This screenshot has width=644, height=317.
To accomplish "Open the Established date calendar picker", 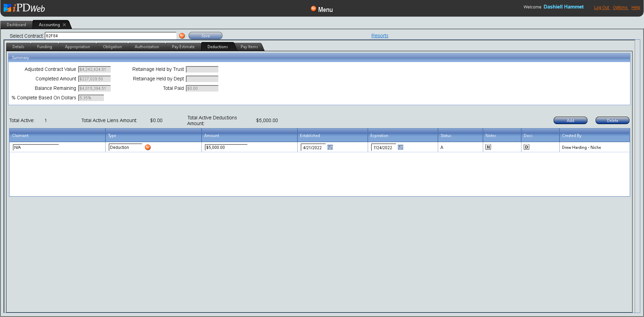I will point(330,147).
